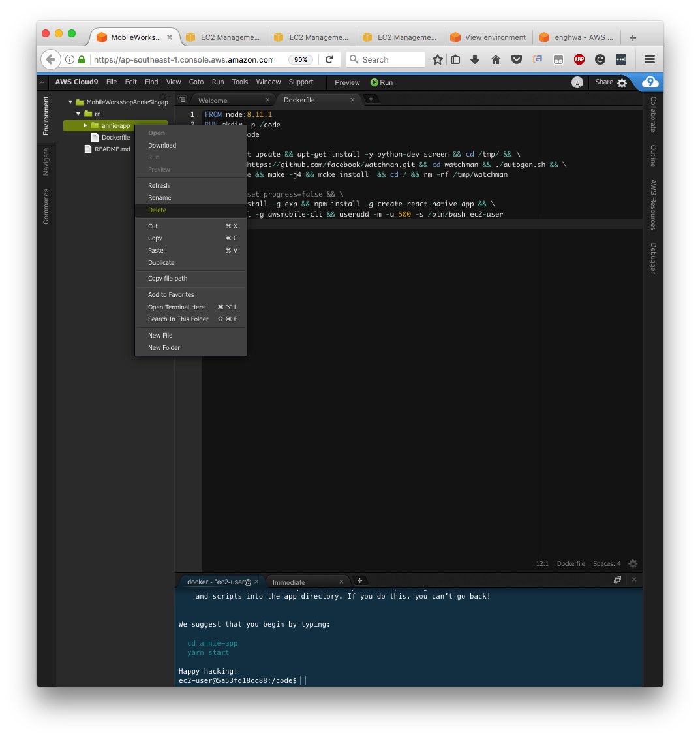Go to the browser home page
Viewport: 700px width, 739px height.
(x=496, y=59)
